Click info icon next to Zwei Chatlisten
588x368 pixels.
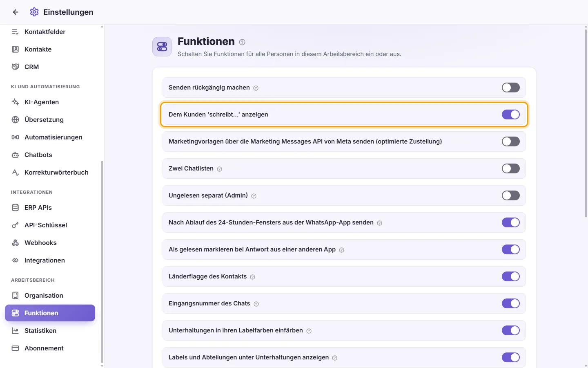219,169
